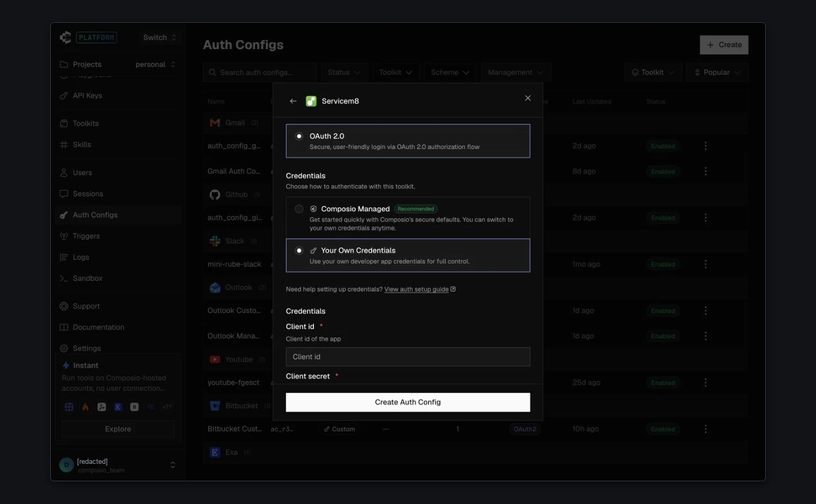The image size is (816, 504).
Task: Click the Sandbox terminal icon
Action: click(x=64, y=278)
